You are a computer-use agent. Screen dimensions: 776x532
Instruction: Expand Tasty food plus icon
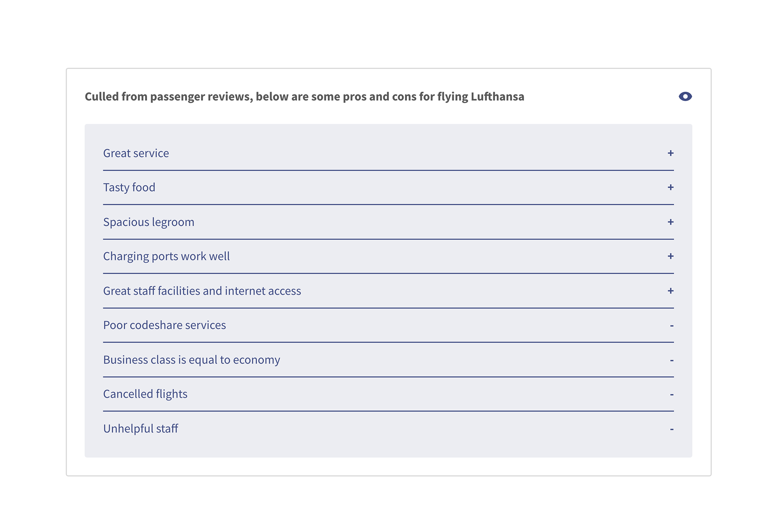pos(671,187)
